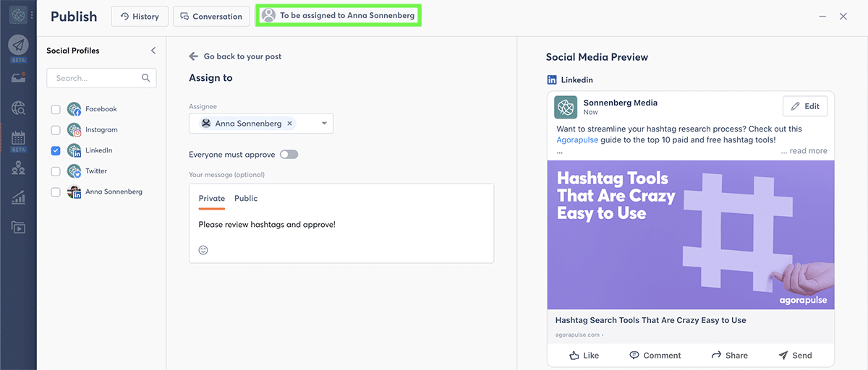Click into the message text area
This screenshot has width=868, height=370.
341,225
